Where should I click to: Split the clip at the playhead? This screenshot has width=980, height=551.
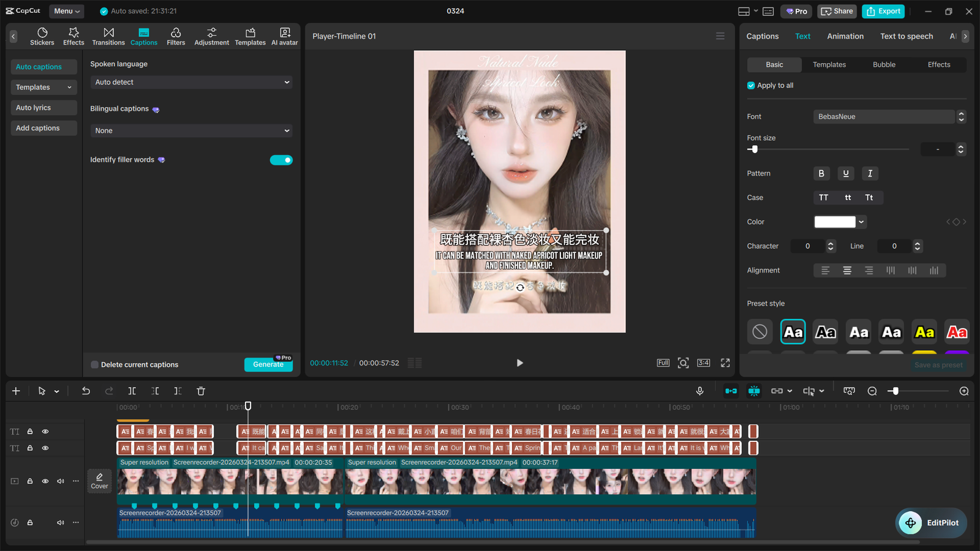point(132,391)
